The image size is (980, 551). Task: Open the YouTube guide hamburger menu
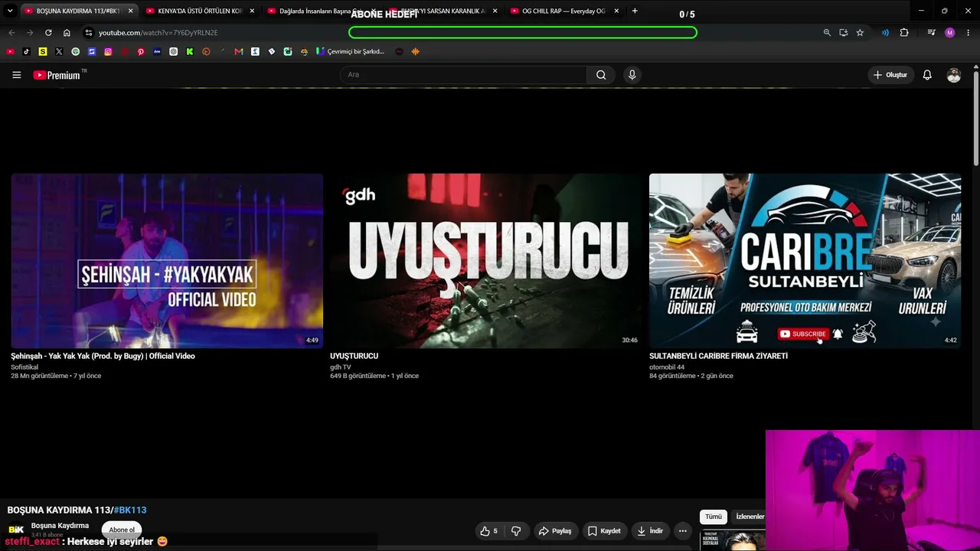16,75
